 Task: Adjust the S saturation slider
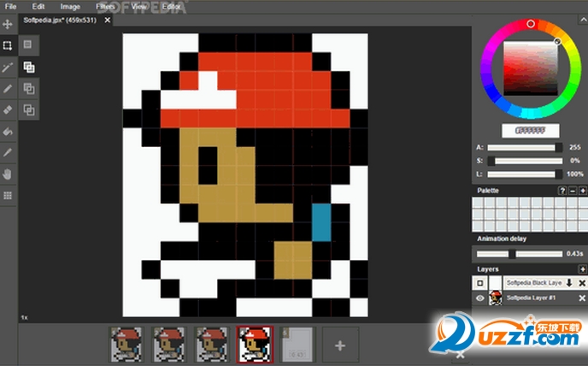point(525,161)
